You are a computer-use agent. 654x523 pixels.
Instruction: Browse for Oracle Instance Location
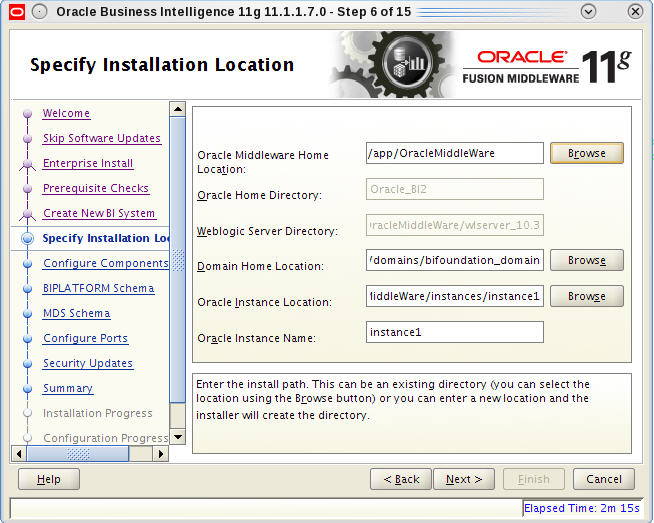pos(586,296)
